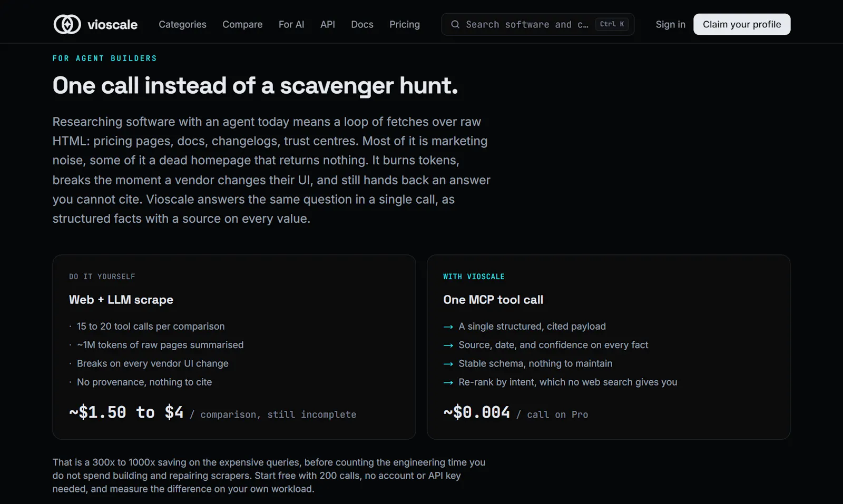Click 'No provenance, nothing to cite'
This screenshot has height=504, width=843.
(x=144, y=382)
